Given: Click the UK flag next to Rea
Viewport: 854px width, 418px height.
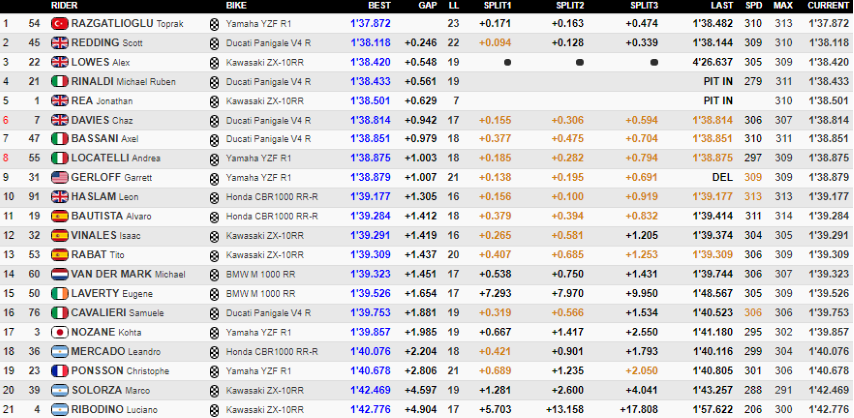Looking at the screenshot, I should [x=59, y=100].
